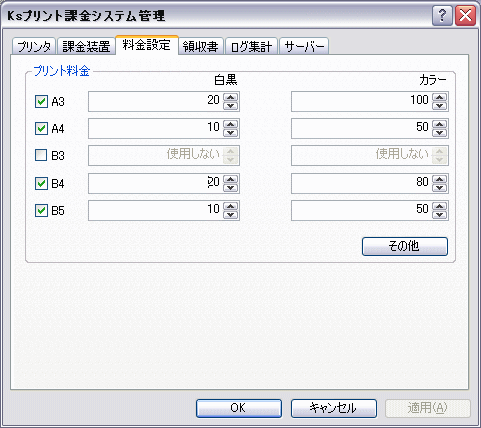Click the その他 button
Image resolution: width=481 pixels, height=428 pixels.
tap(405, 246)
